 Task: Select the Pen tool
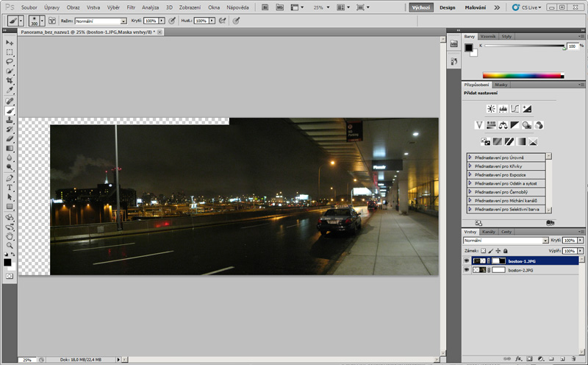pyautogui.click(x=10, y=178)
